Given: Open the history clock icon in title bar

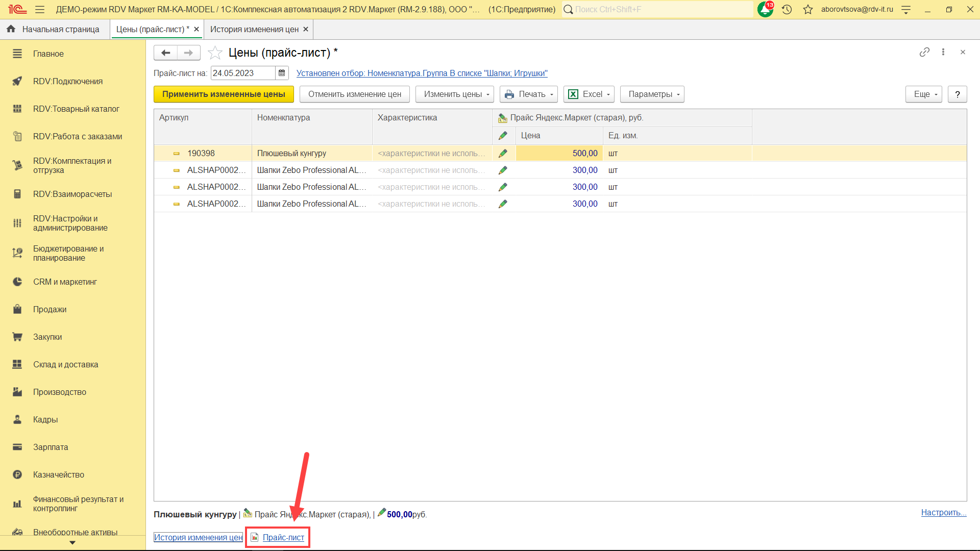Looking at the screenshot, I should click(787, 9).
